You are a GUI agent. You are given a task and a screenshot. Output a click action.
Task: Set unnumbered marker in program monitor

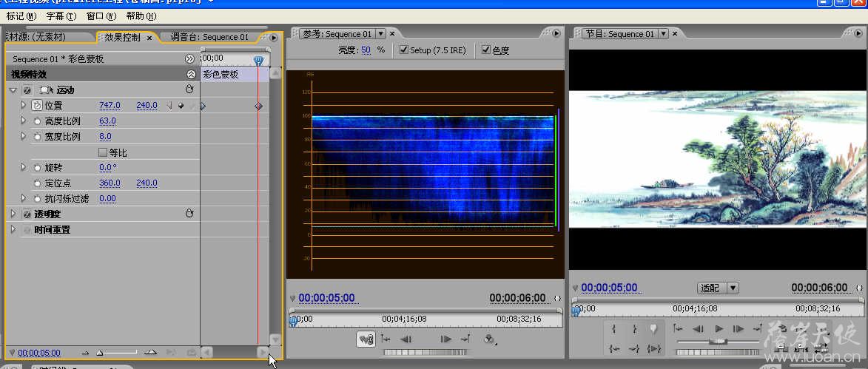[x=653, y=328]
